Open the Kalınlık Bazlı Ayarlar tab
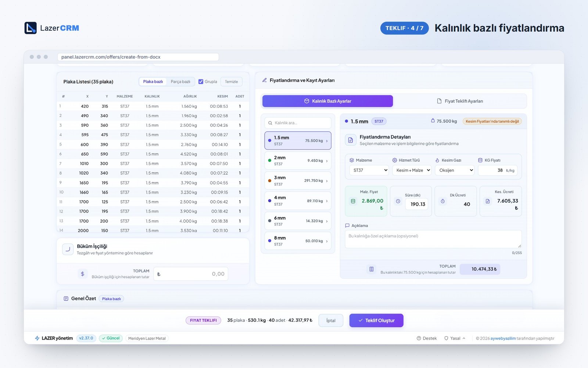 [x=327, y=101]
